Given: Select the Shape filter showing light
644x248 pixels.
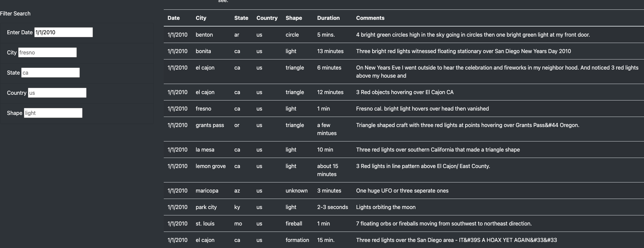Looking at the screenshot, I should tap(53, 113).
